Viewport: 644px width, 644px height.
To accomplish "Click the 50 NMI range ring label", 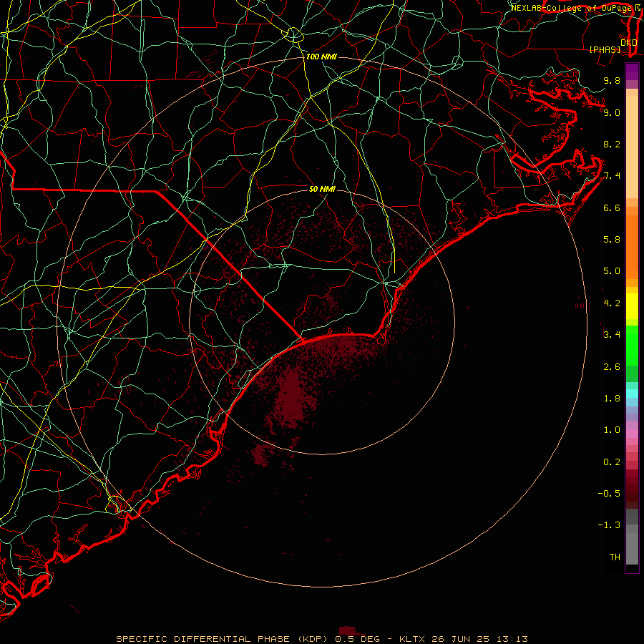I will [x=322, y=190].
